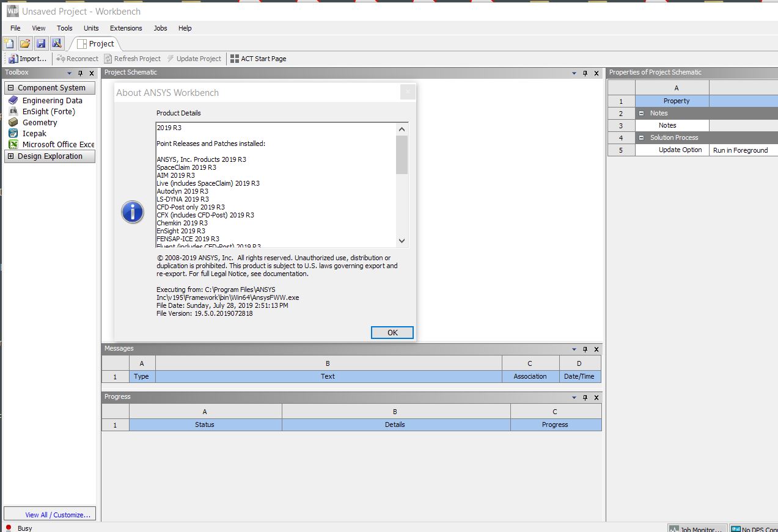Click the 'SpaceClaim 2019 R3' line
Screen dimensions: 778x532
[x=186, y=167]
